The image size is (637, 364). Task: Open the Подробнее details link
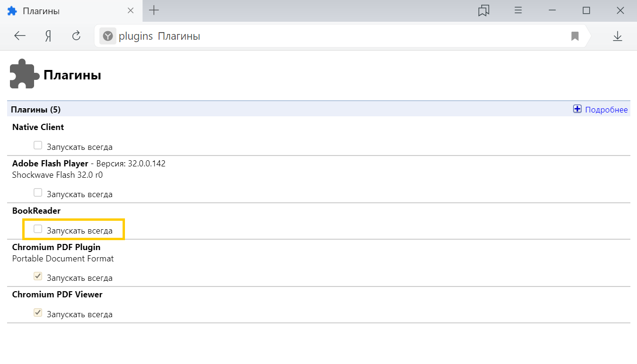606,110
